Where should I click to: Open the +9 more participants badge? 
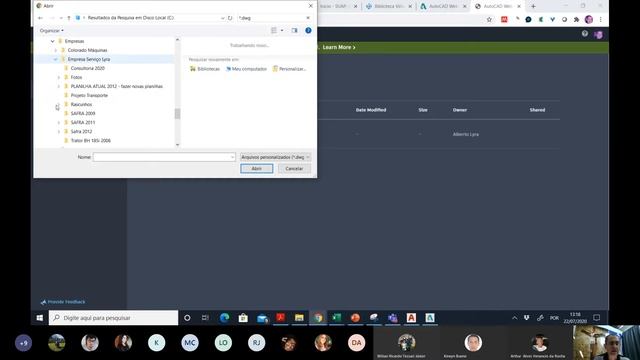click(23, 343)
